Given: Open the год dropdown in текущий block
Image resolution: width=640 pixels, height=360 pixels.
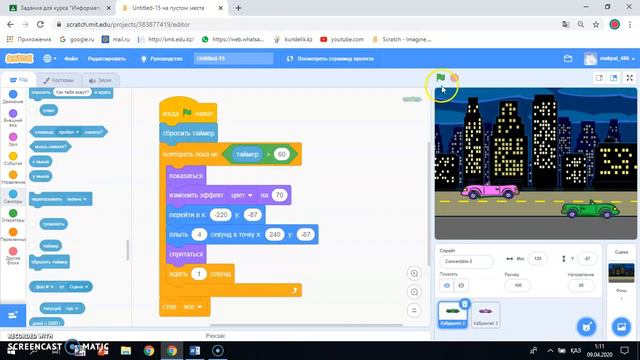Looking at the screenshot, I should point(72,308).
